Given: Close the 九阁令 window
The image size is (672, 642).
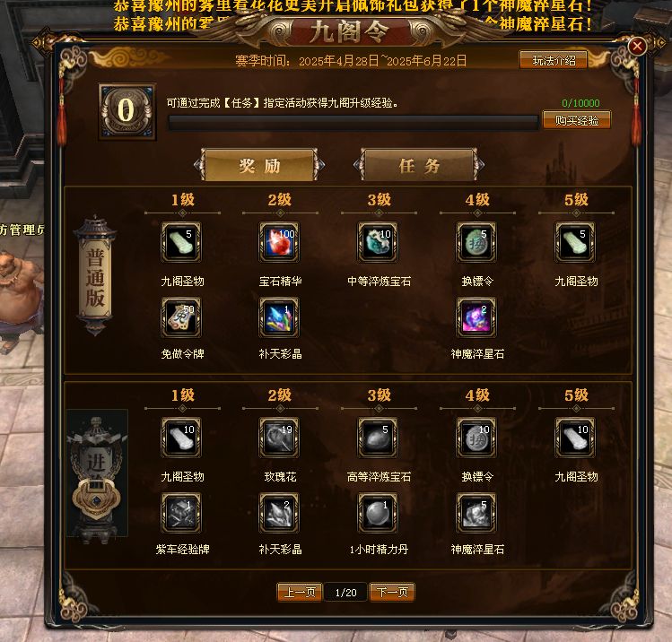Looking at the screenshot, I should click(637, 46).
